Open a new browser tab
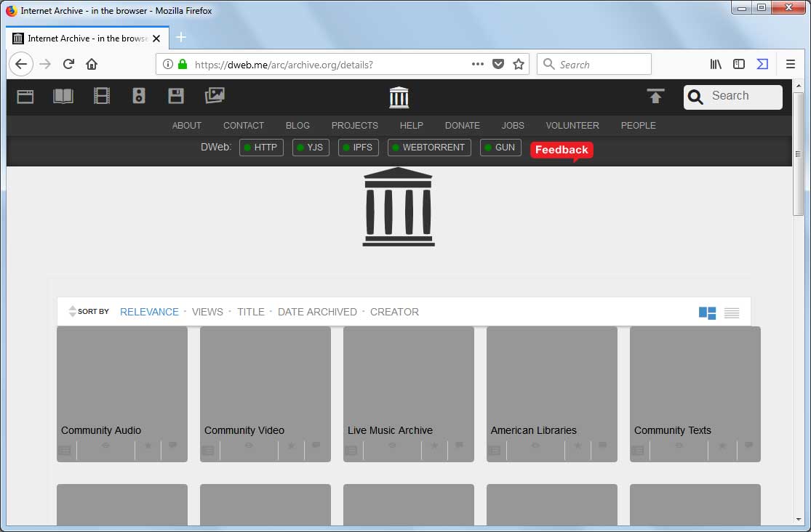The image size is (811, 532). pos(181,37)
